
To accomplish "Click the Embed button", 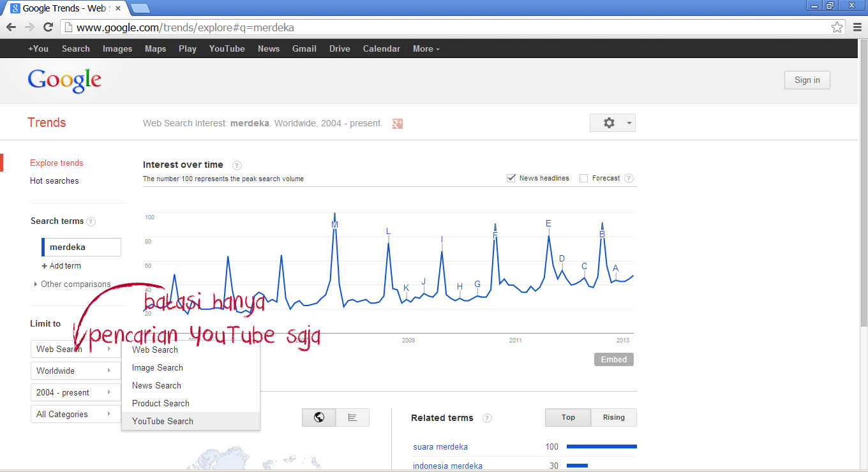I will 614,359.
